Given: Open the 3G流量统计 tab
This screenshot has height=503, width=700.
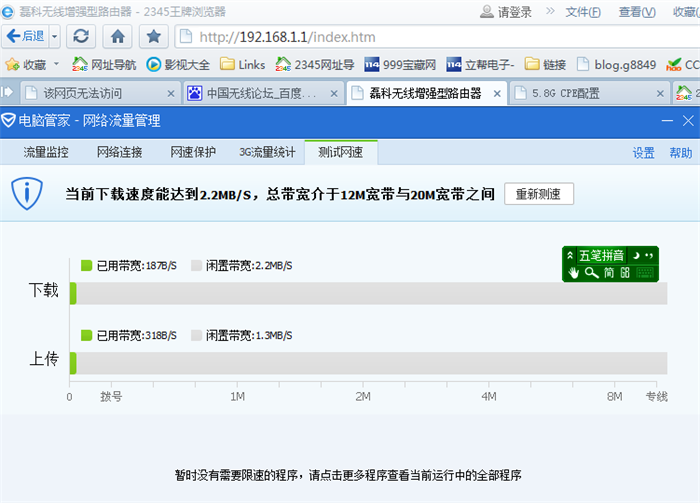Looking at the screenshot, I should point(267,152).
